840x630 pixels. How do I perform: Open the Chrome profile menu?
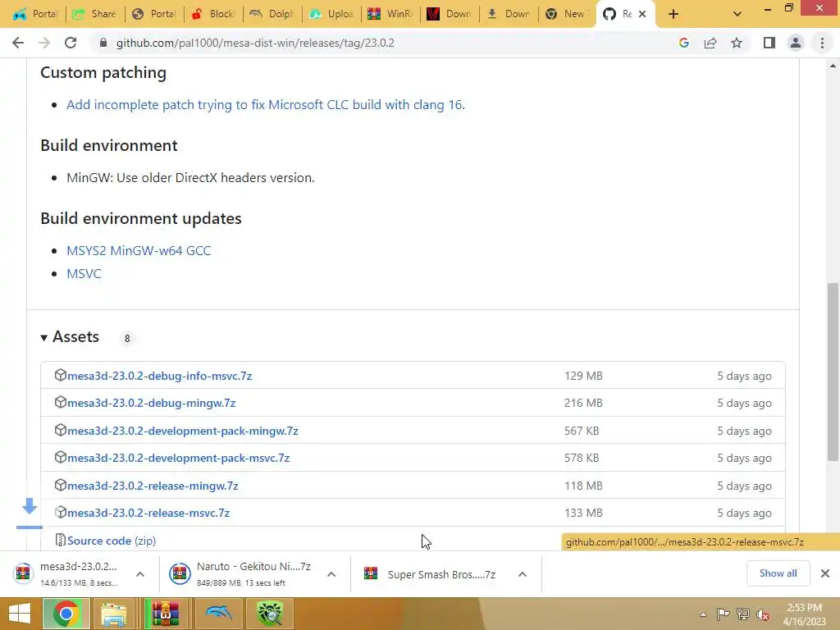(796, 43)
